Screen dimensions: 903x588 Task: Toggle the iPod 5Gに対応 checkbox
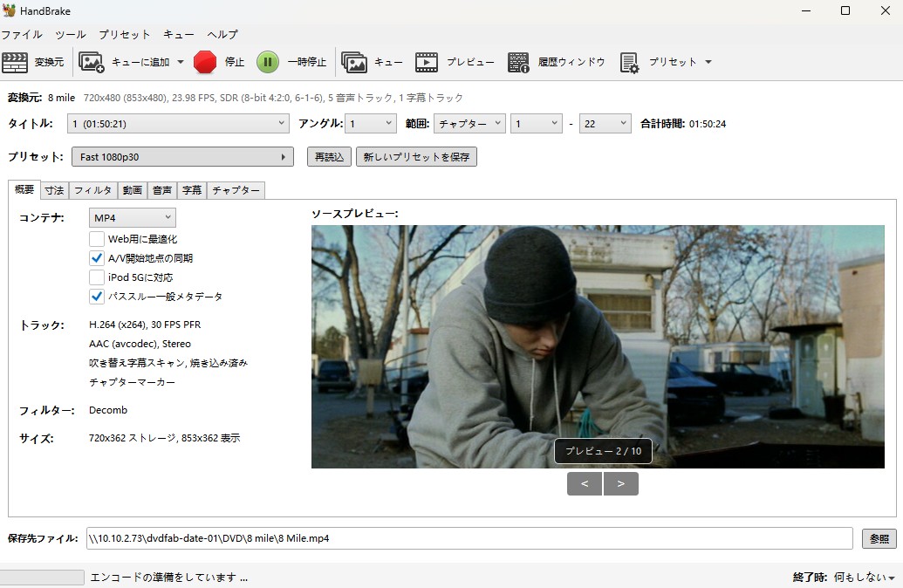pos(97,277)
